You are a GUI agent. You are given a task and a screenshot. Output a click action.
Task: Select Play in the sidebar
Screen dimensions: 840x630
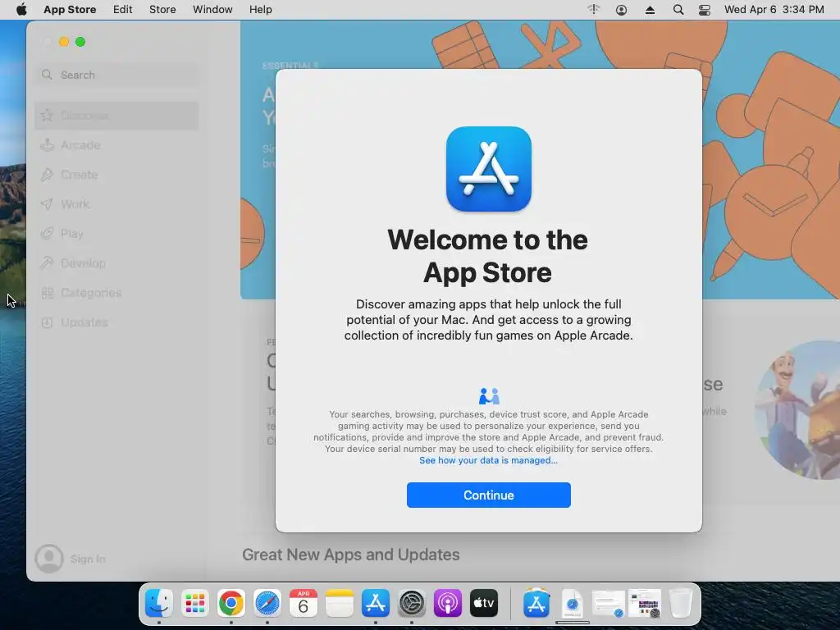tap(116, 234)
